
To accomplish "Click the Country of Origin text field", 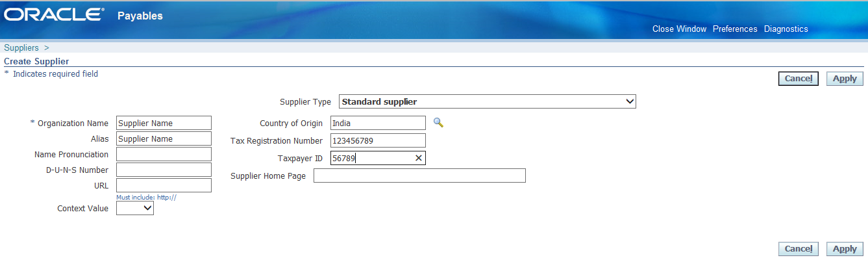I will click(x=377, y=123).
